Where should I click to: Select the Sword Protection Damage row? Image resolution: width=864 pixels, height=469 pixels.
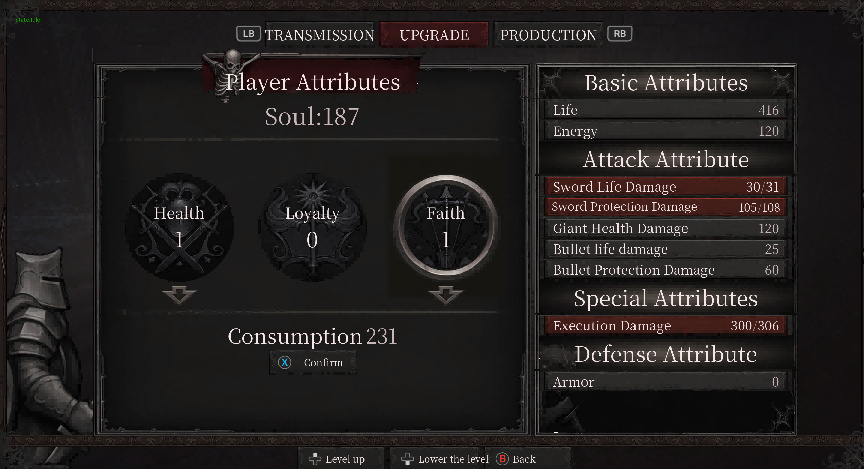[x=666, y=207]
